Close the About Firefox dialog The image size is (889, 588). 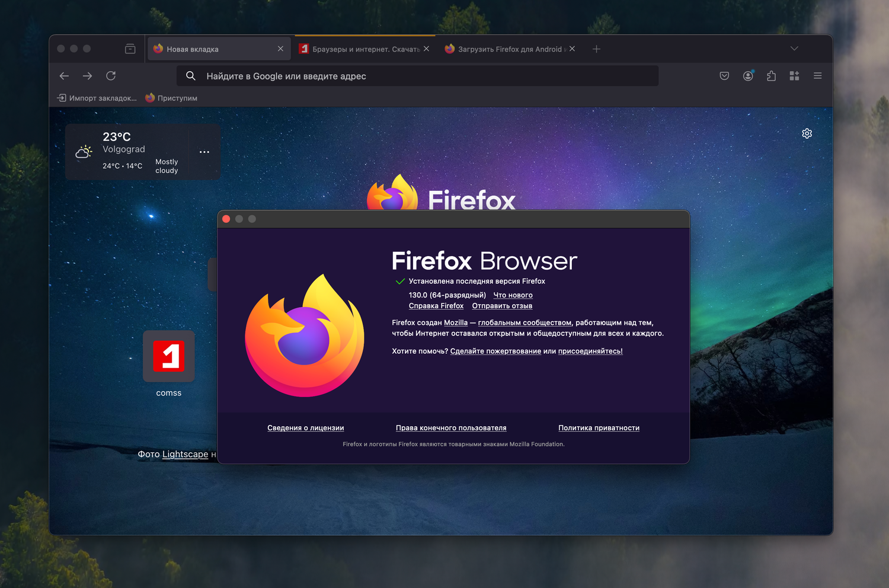pyautogui.click(x=226, y=219)
